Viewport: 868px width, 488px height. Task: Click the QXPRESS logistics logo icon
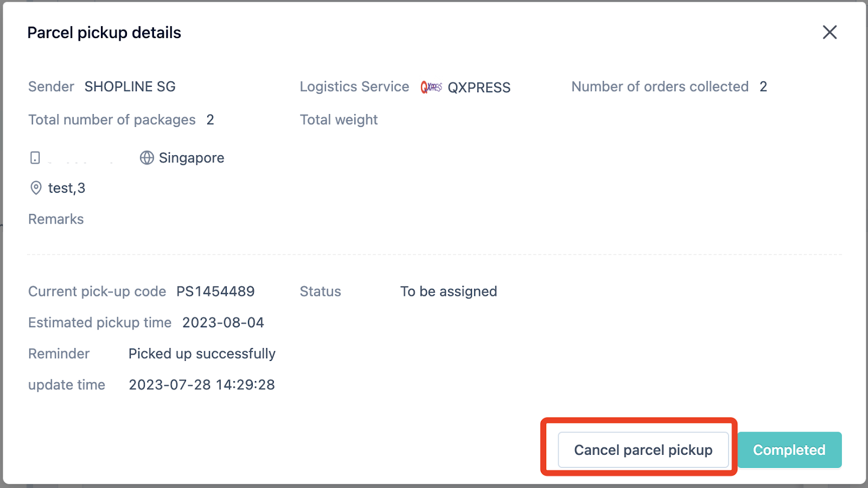(431, 87)
